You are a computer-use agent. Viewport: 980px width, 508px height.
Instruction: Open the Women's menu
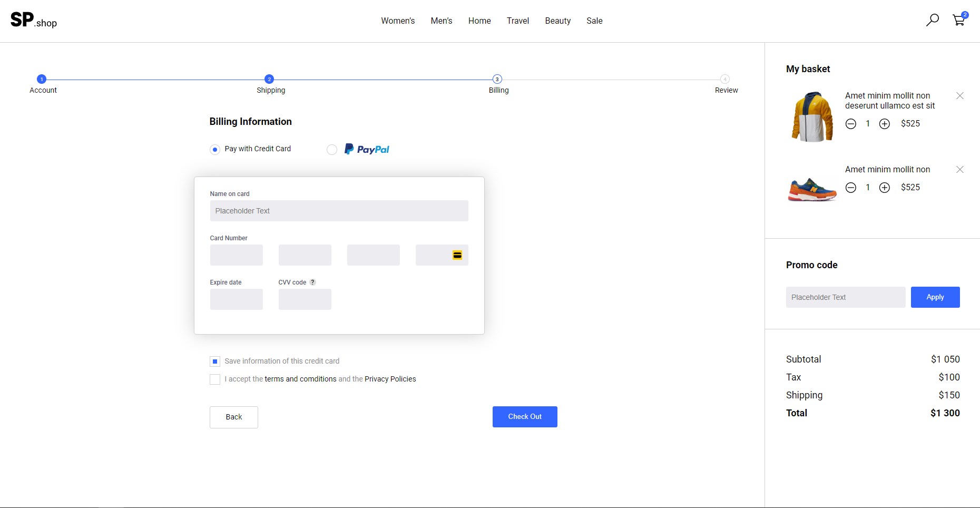[398, 21]
